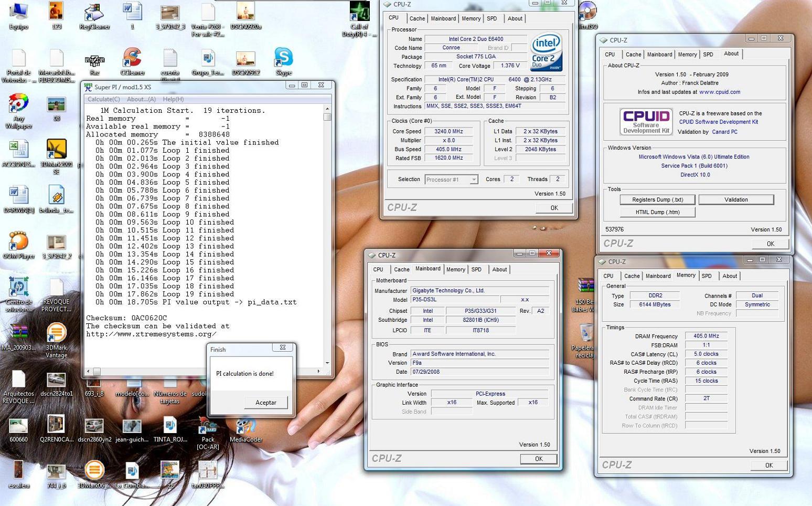Click the Intel Core 2 Duo logo
Screen dimensions: 812x506
pos(546,52)
